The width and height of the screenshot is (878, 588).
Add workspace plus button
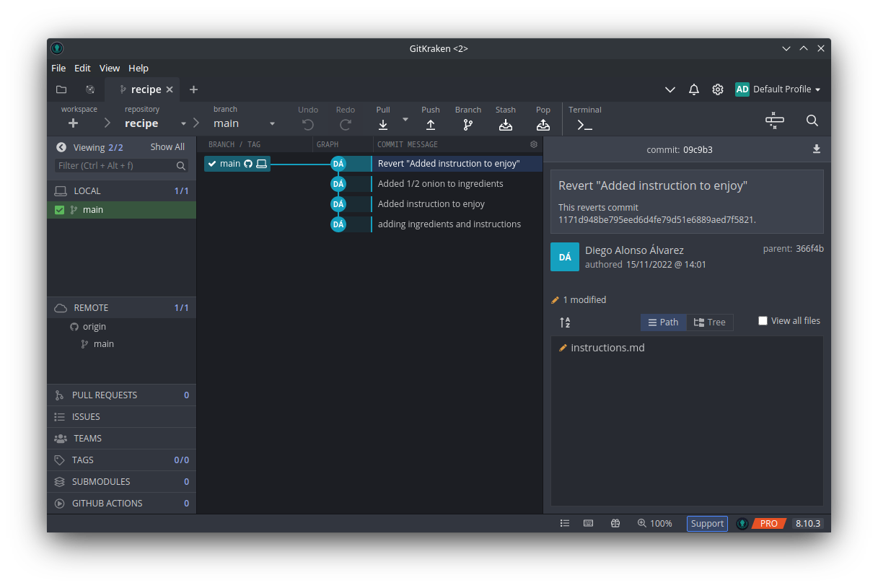pyautogui.click(x=74, y=123)
